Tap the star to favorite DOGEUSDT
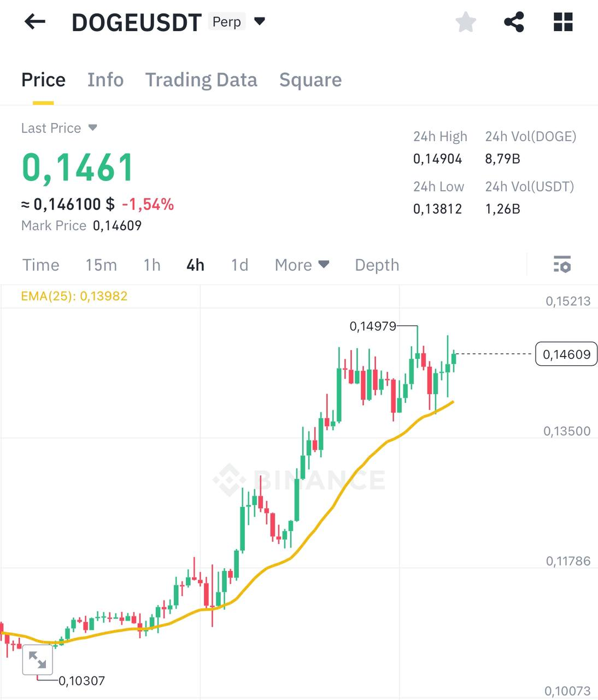This screenshot has width=598, height=700. 465,21
